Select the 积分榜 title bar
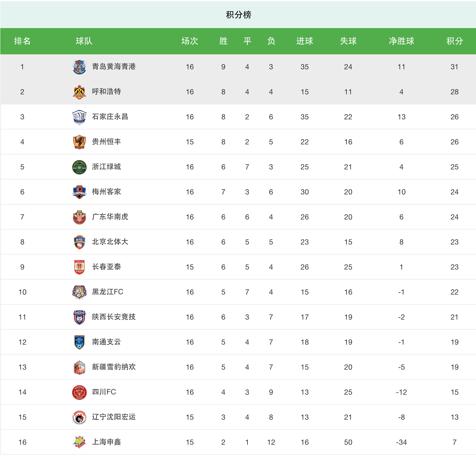The width and height of the screenshot is (476, 456). [238, 15]
